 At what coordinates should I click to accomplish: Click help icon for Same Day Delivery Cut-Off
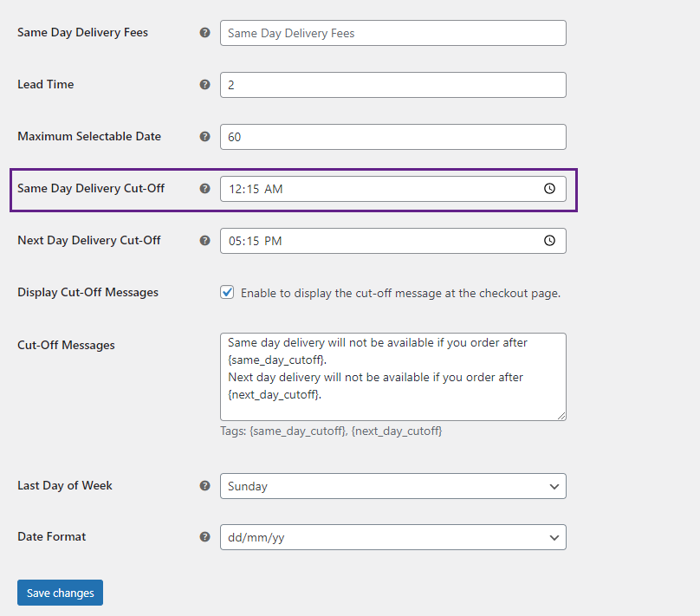click(204, 188)
